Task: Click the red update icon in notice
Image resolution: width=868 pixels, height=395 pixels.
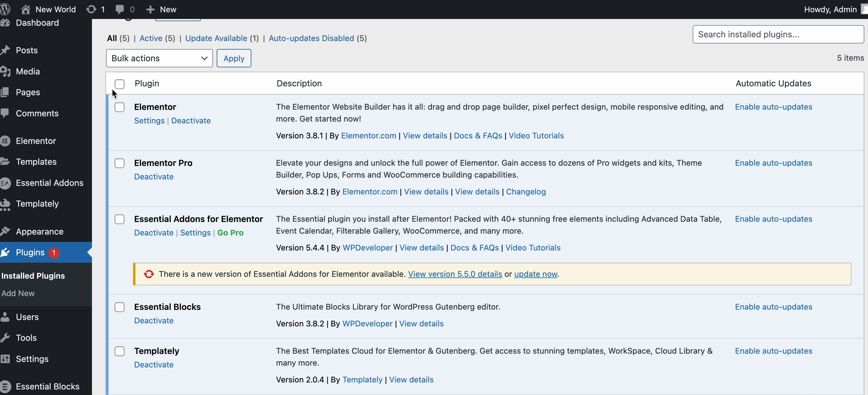Action: click(x=149, y=274)
